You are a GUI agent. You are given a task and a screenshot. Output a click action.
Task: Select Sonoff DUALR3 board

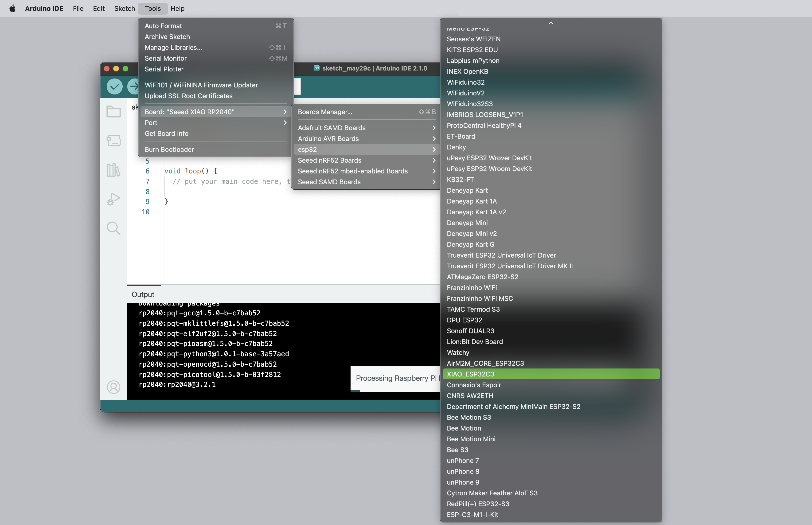(551, 331)
